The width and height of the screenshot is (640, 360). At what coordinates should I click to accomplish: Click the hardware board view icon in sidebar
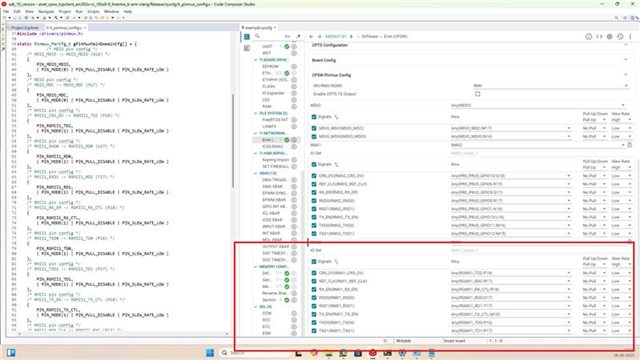tap(247, 48)
